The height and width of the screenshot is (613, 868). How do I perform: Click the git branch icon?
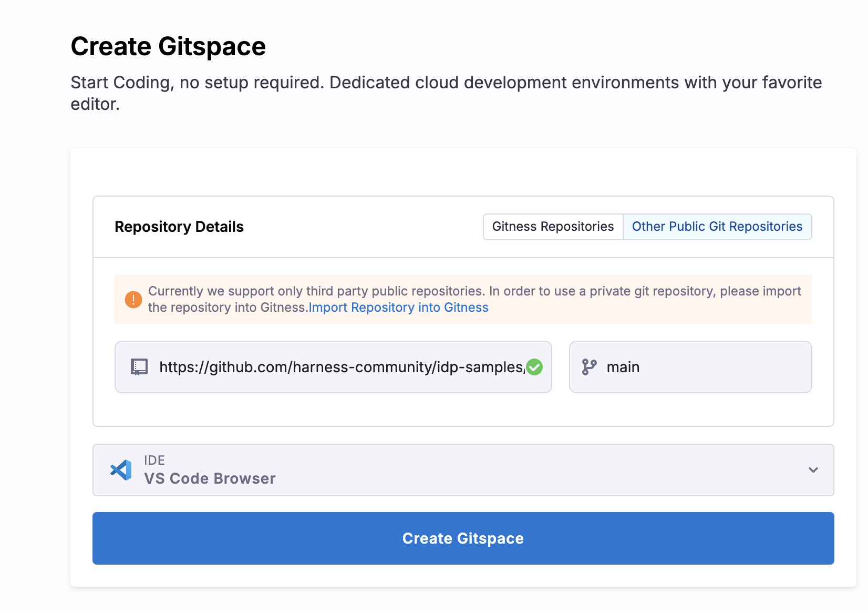click(589, 367)
